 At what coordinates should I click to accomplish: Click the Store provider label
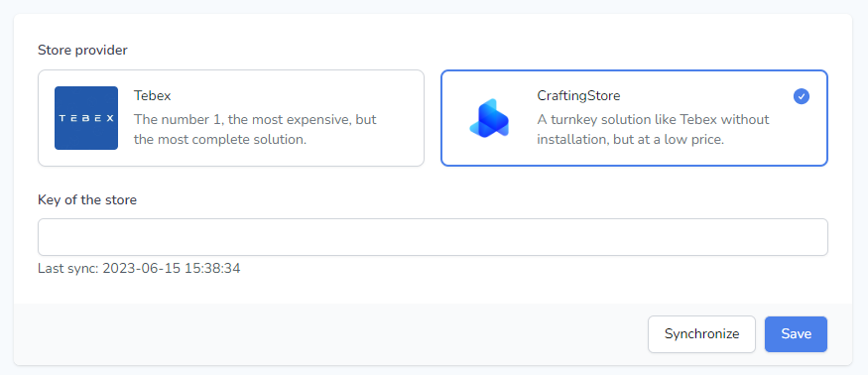82,51
